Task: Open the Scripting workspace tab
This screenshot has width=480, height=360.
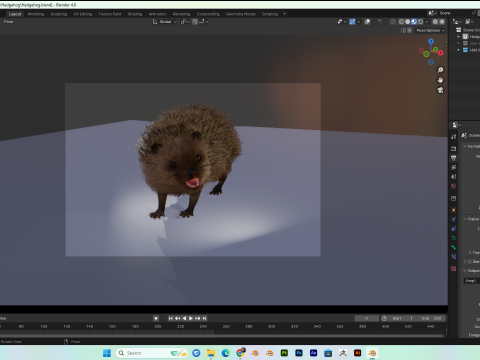Action: tap(270, 14)
